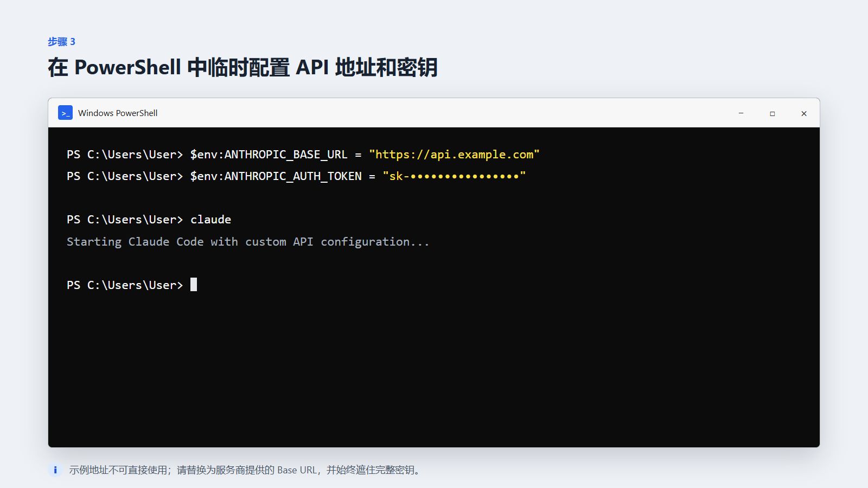Click the "Windows PowerShell" window title text
Screen dimensions: 868x488
click(118, 113)
